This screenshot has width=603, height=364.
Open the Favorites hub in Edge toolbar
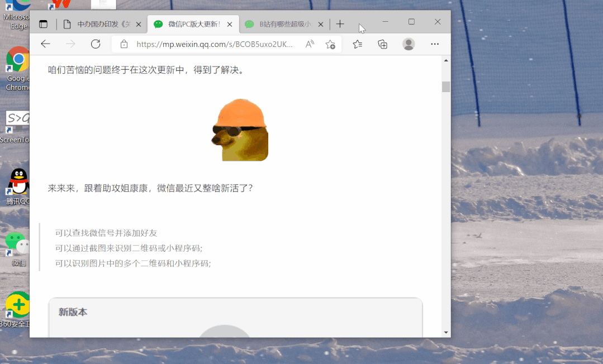357,44
